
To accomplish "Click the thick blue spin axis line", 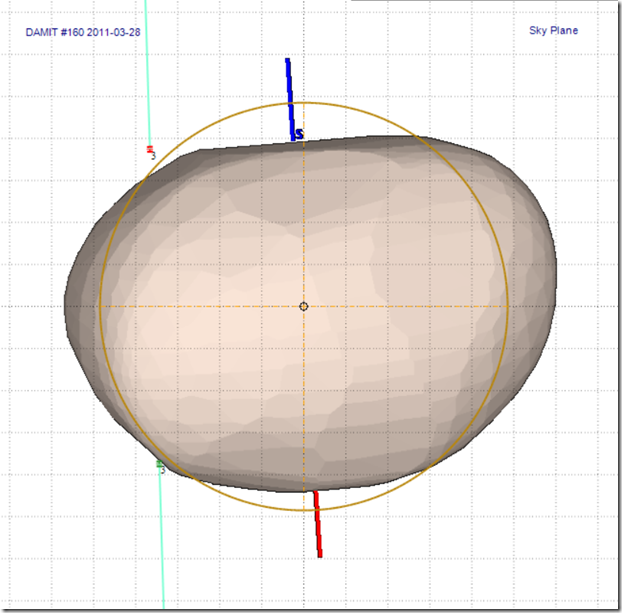I will coord(290,95).
